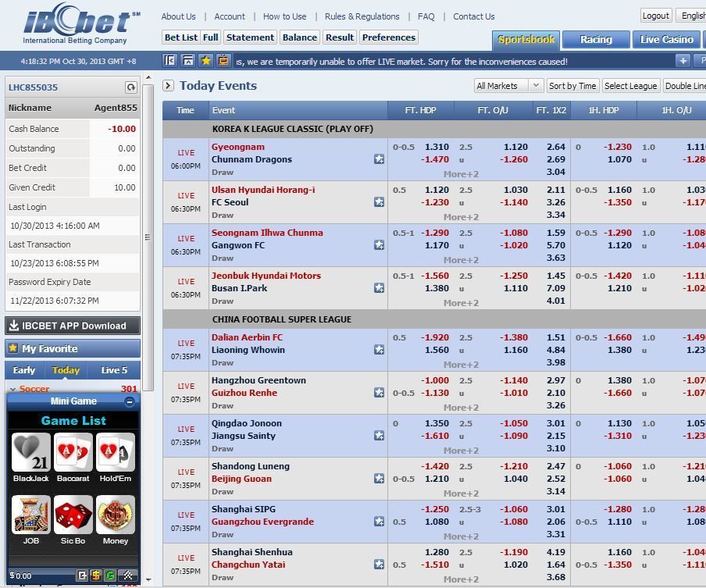Expand the Today Events arrow toggle
This screenshot has width=706, height=588.
point(168,86)
